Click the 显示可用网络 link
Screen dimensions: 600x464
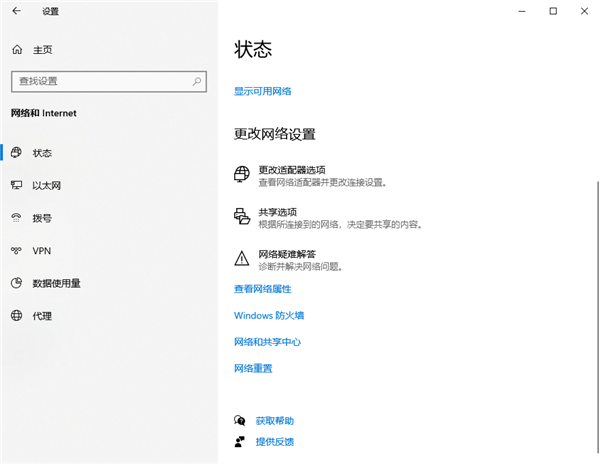[262, 91]
